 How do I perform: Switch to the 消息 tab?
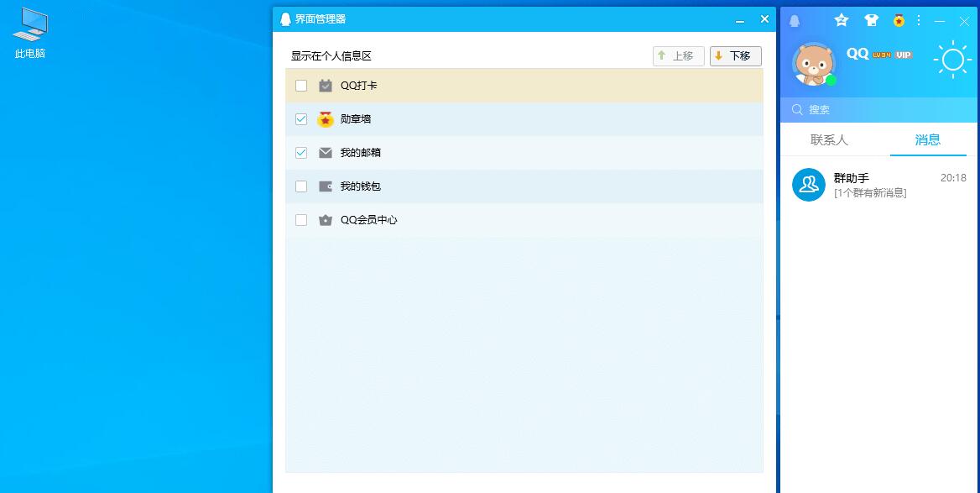(x=928, y=141)
